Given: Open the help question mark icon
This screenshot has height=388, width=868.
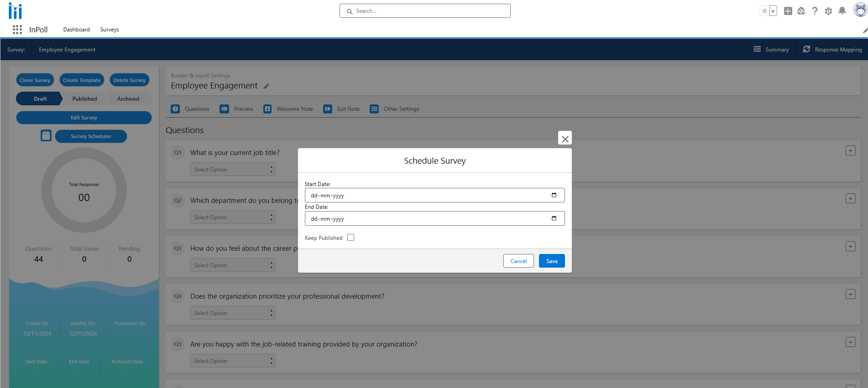Looking at the screenshot, I should tap(815, 11).
